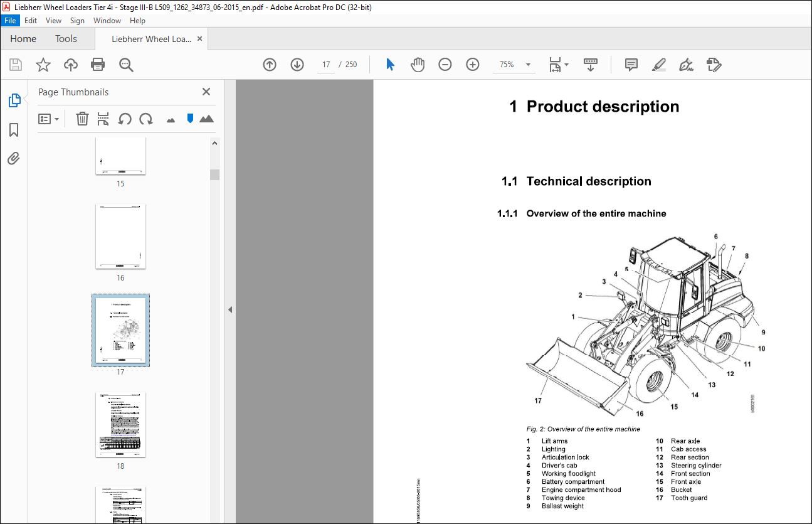This screenshot has width=812, height=524.
Task: Click the 'Ballast weight' legend entry
Action: 562,506
